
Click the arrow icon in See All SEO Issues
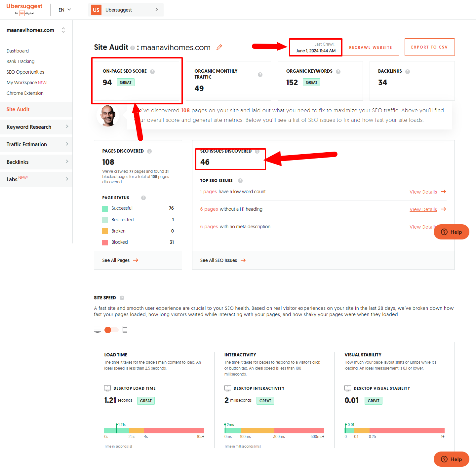tap(243, 260)
